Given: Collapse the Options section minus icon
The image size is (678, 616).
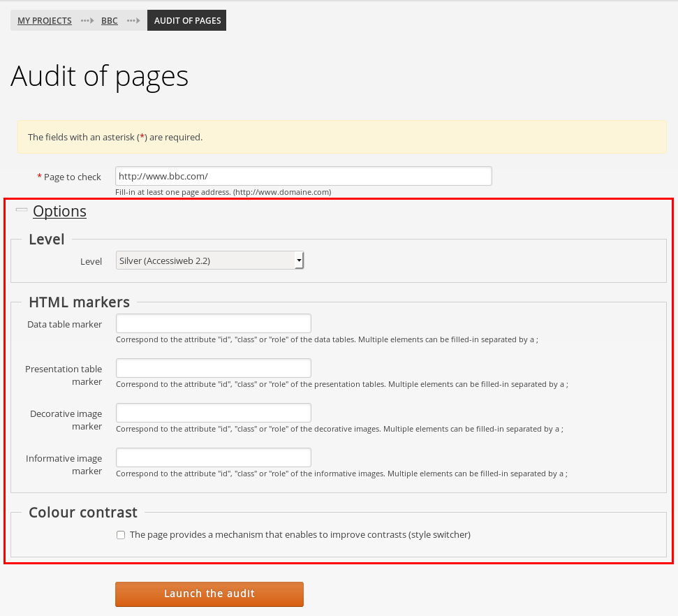Looking at the screenshot, I should 21,209.
